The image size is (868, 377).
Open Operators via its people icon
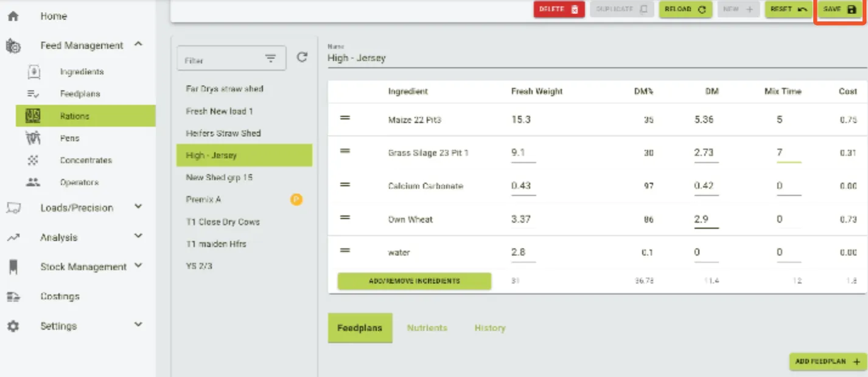pyautogui.click(x=33, y=182)
